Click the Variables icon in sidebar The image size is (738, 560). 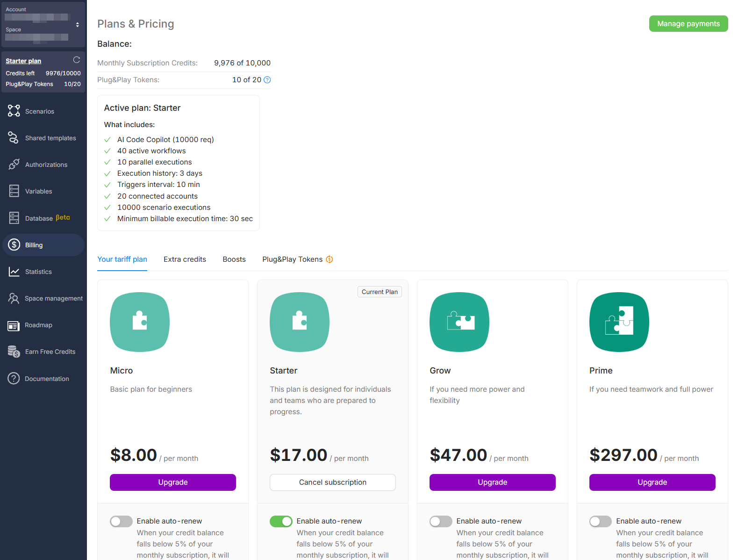pos(14,191)
